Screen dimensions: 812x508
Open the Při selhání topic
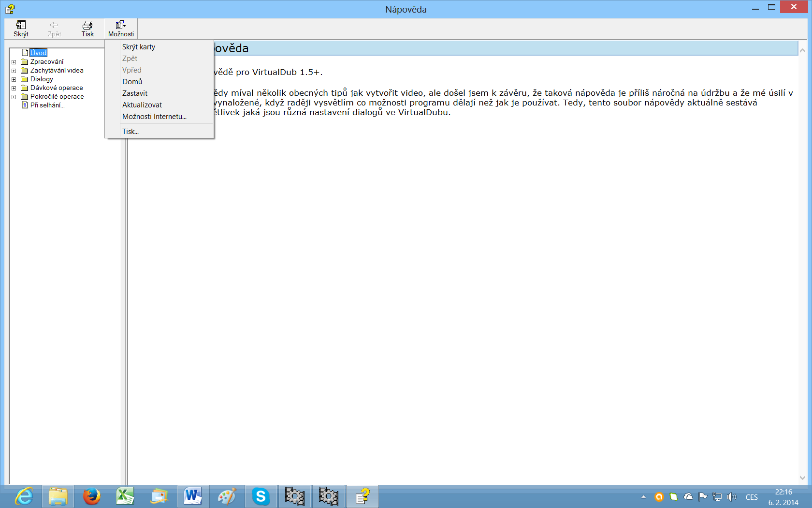click(x=47, y=105)
